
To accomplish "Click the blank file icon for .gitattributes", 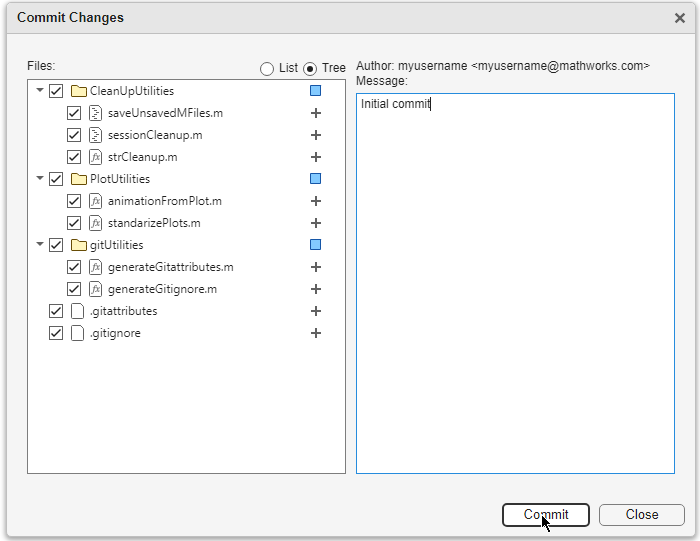I will coord(78,311).
